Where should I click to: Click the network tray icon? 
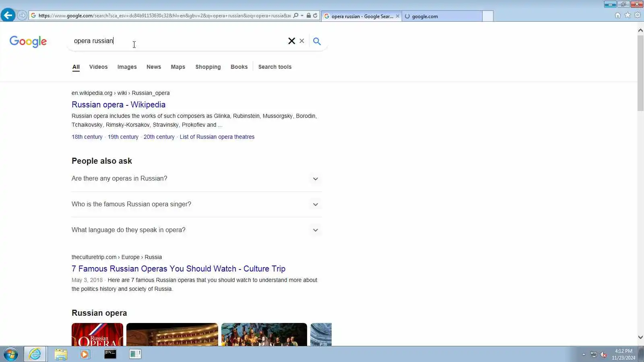click(x=594, y=354)
